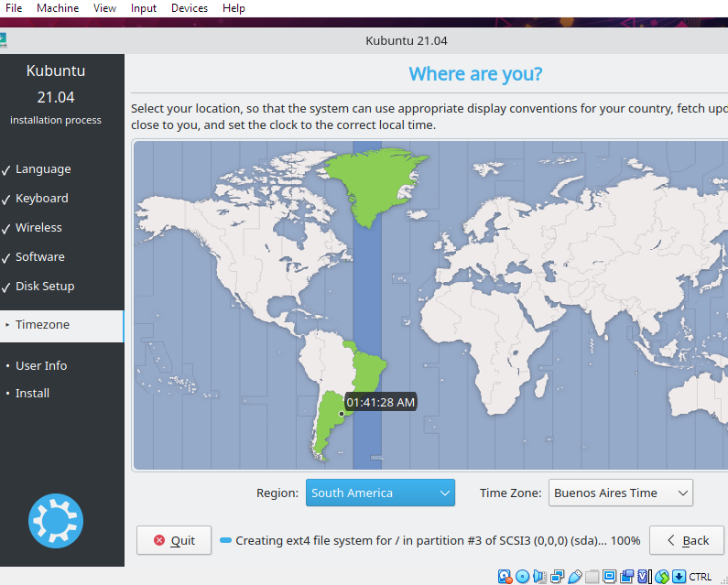The image size is (728, 585).
Task: Click the keyboard capture arrow icon
Action: pyautogui.click(x=679, y=577)
